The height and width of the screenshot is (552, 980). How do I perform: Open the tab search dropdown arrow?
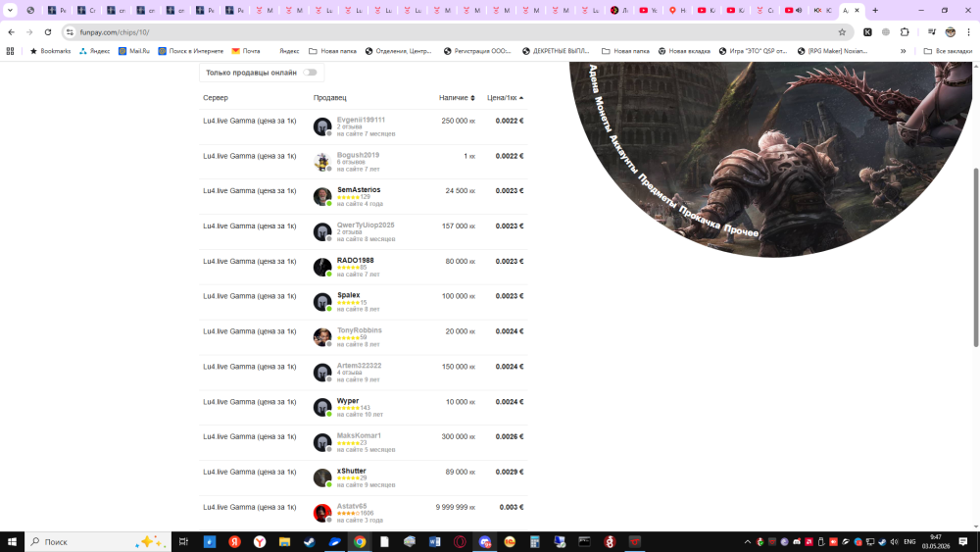pyautogui.click(x=10, y=10)
